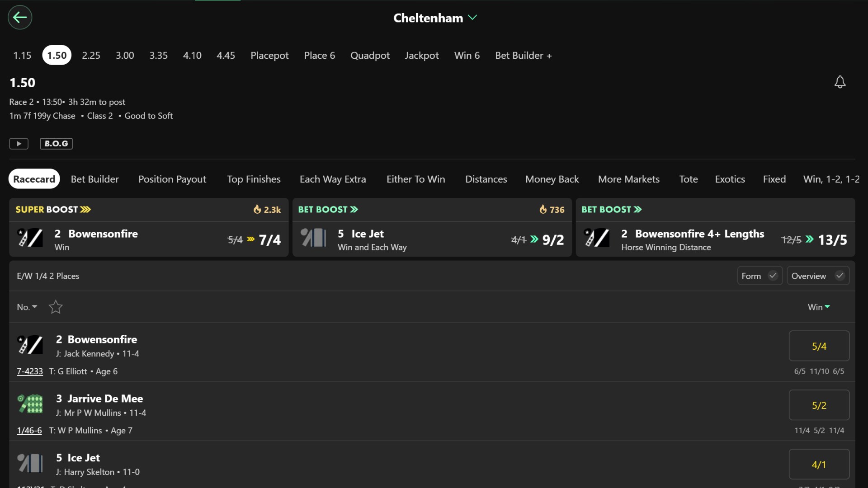
Task: Click Bowensonfire 5/4 odds button
Action: (819, 346)
